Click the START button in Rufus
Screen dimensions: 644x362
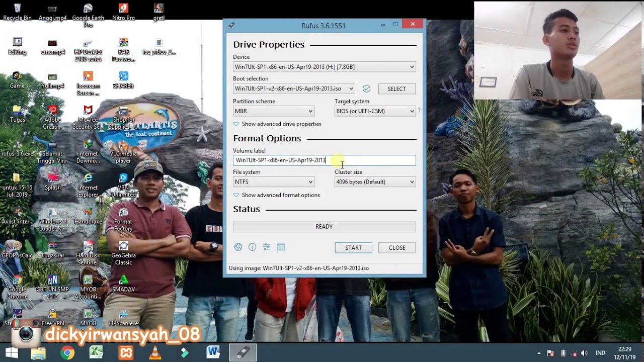coord(354,247)
